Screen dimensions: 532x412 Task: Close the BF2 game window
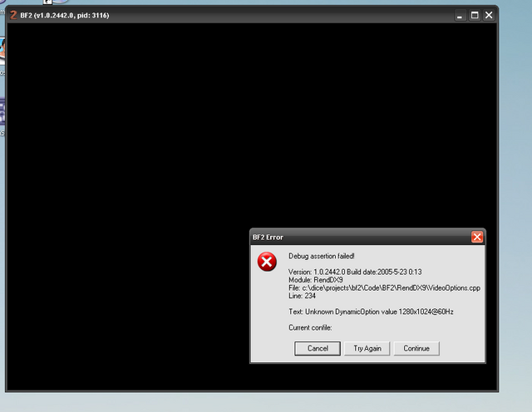click(x=489, y=15)
